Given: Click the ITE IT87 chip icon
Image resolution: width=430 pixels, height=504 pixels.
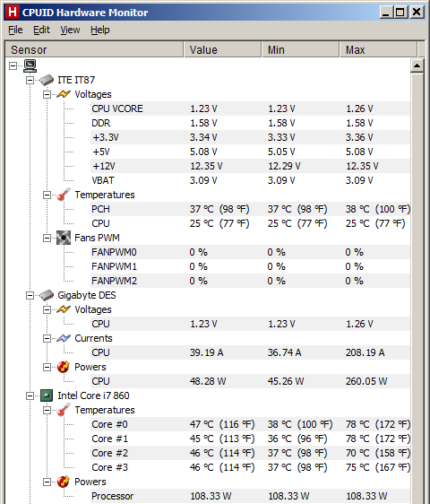Looking at the screenshot, I should point(47,80).
